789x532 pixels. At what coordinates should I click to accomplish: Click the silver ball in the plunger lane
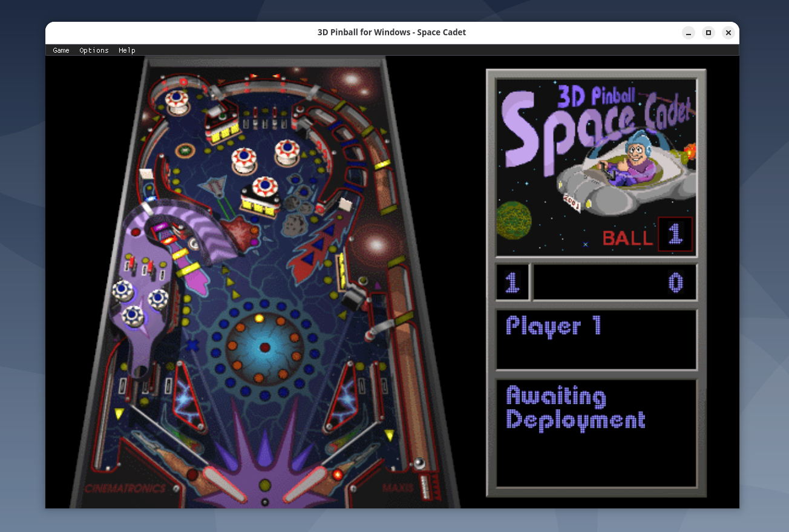coord(419,463)
